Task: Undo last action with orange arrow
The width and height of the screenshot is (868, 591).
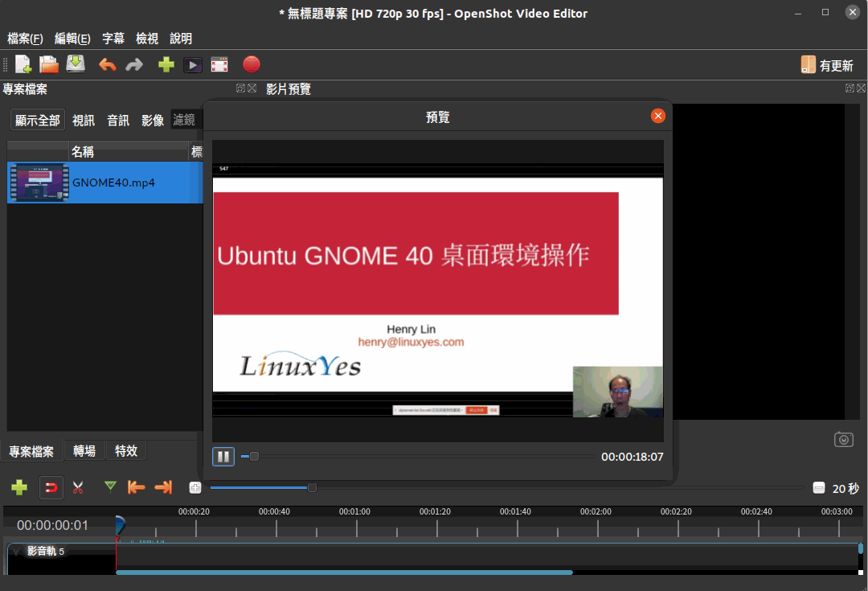Action: (108, 65)
